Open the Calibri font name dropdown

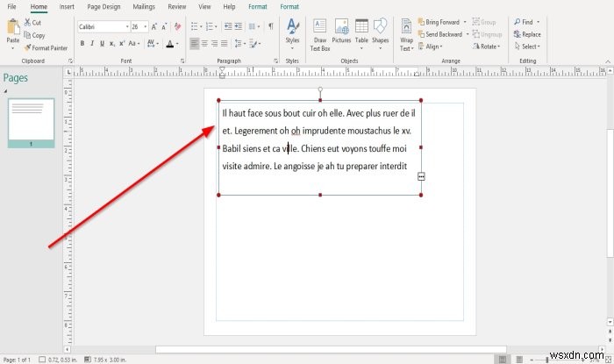click(x=127, y=26)
